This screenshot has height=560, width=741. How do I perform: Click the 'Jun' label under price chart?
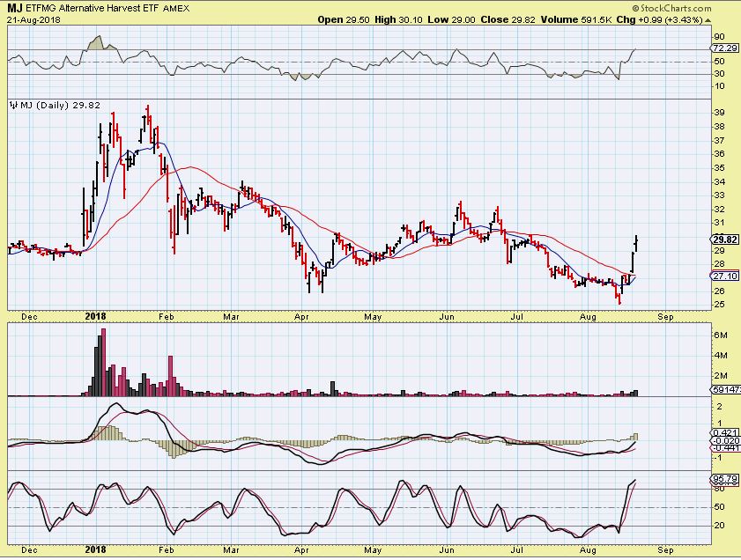click(x=447, y=317)
